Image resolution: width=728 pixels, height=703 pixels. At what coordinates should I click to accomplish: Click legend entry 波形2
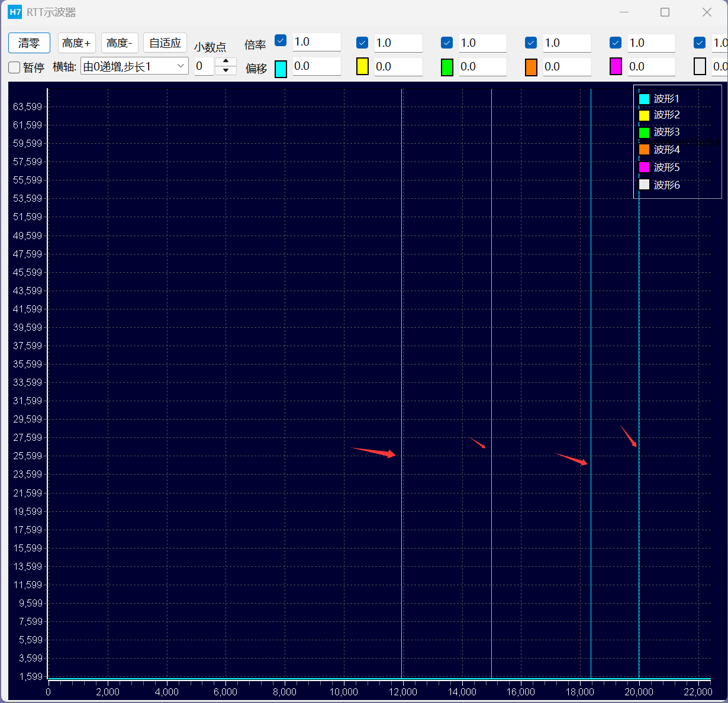tap(659, 115)
